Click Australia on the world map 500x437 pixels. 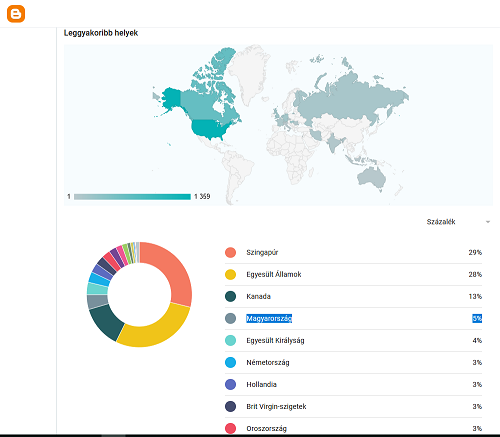pos(371,178)
